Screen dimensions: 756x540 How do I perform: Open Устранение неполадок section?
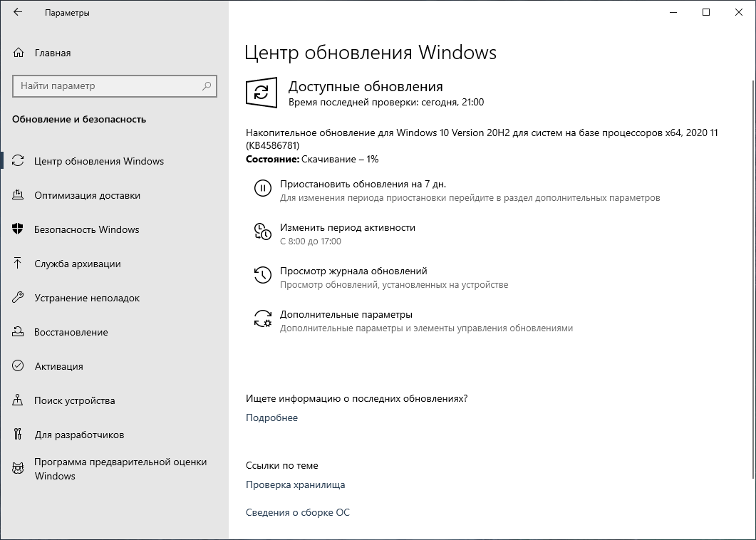87,298
